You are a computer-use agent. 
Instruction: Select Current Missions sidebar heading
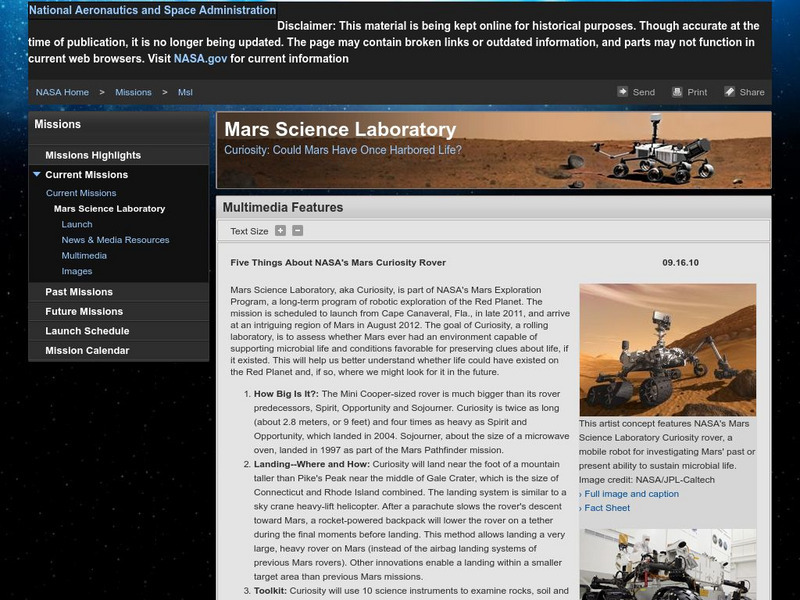[x=86, y=174]
